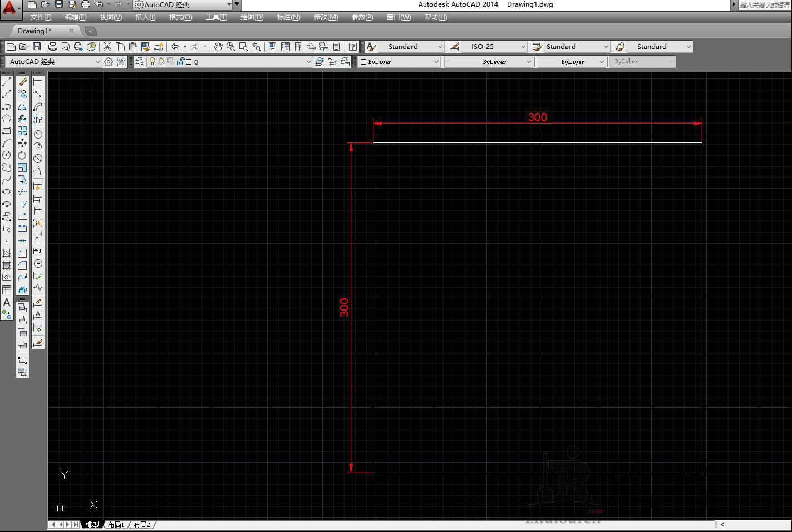Open the ISO-25 dimension style dropdown
Viewport: 792px width, 532px height.
point(494,47)
